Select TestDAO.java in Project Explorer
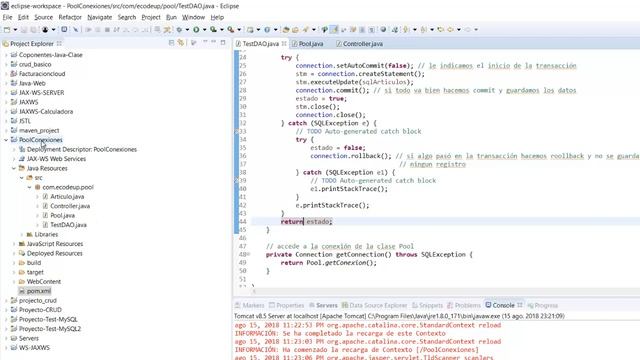 pyautogui.click(x=68, y=225)
